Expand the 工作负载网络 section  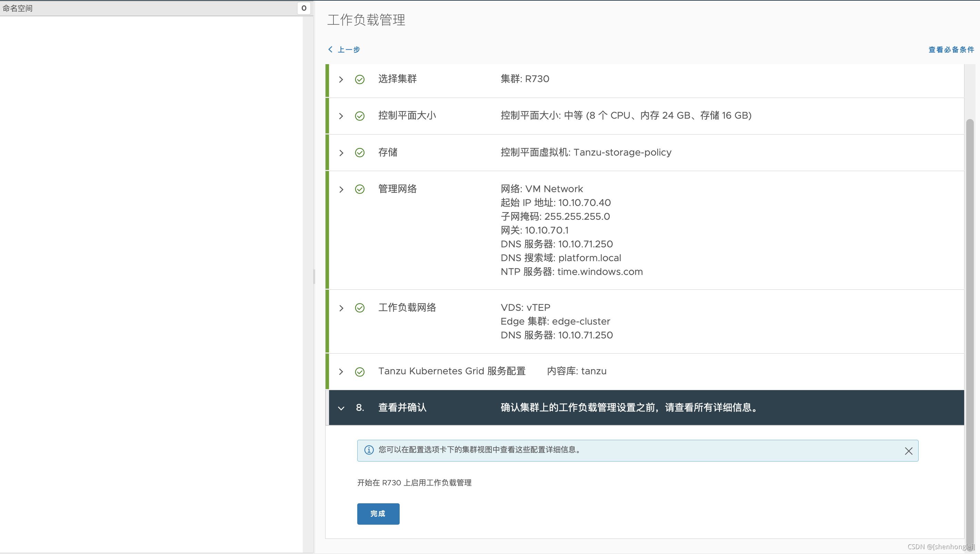tap(341, 308)
